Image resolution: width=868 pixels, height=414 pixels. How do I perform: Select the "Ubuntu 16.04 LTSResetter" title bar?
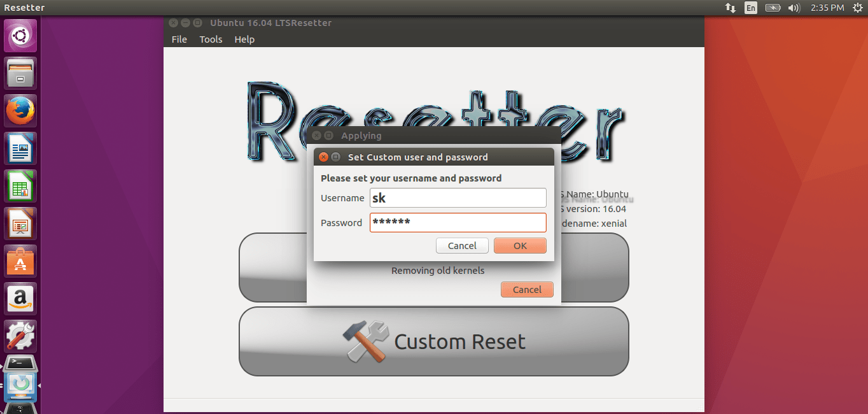click(434, 23)
